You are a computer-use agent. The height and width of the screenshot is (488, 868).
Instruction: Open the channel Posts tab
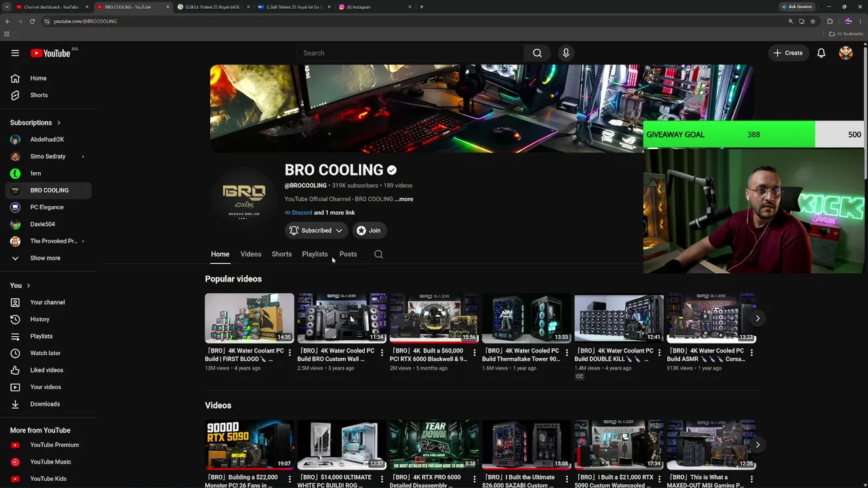(x=348, y=254)
